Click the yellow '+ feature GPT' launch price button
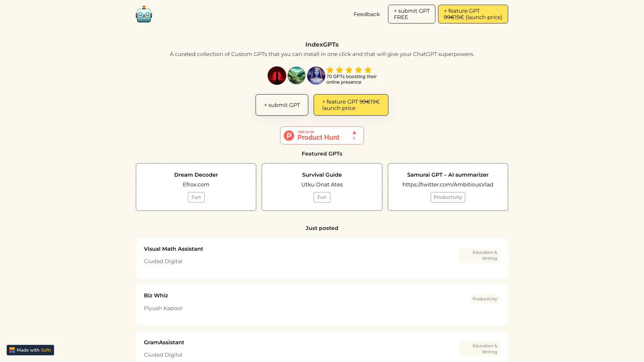This screenshot has width=644, height=362. point(473,14)
